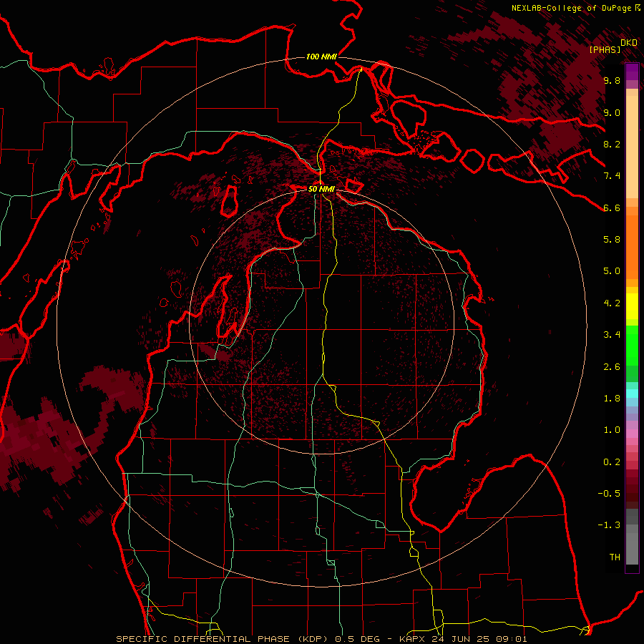Pick the cyan segment of color bar
The image size is (644, 644).
[x=632, y=394]
